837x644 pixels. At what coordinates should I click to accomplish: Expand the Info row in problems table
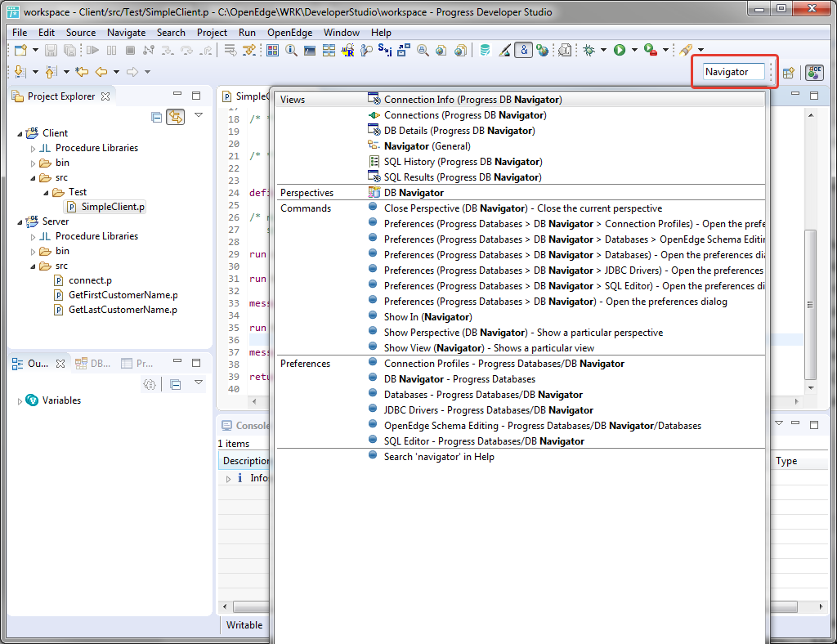point(229,479)
